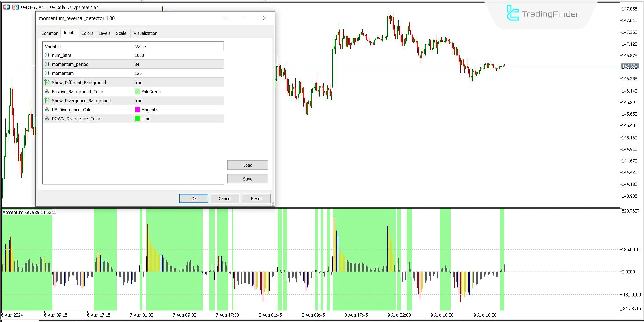
Task: Click the color icon beside Positive_Background_Color
Action: coord(47,92)
